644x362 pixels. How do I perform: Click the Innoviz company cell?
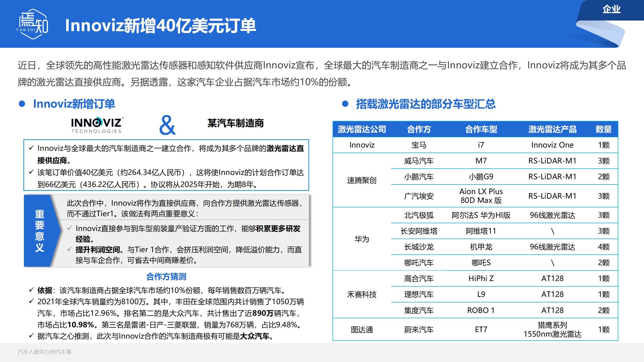coord(362,145)
